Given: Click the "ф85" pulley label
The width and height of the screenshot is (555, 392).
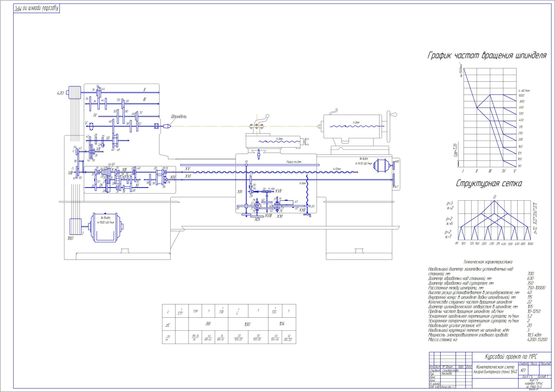Looking at the screenshot, I should click(397, 161).
